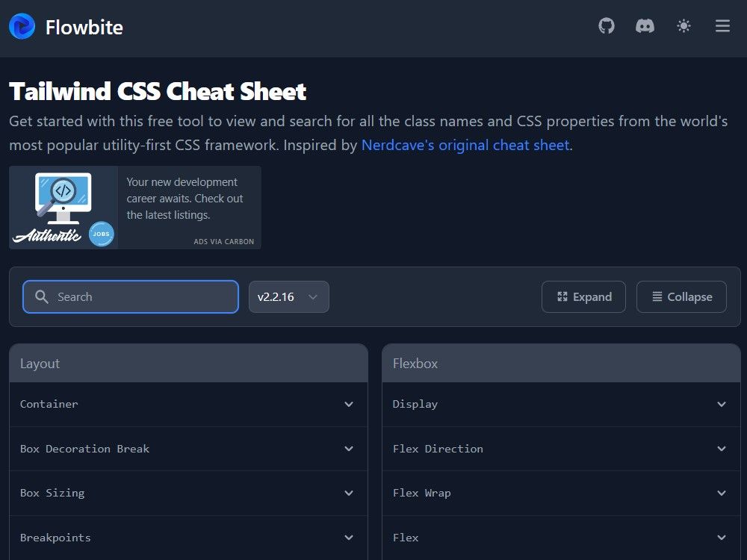Open the Flexbox category header
Image resolution: width=747 pixels, height=560 pixels.
560,364
